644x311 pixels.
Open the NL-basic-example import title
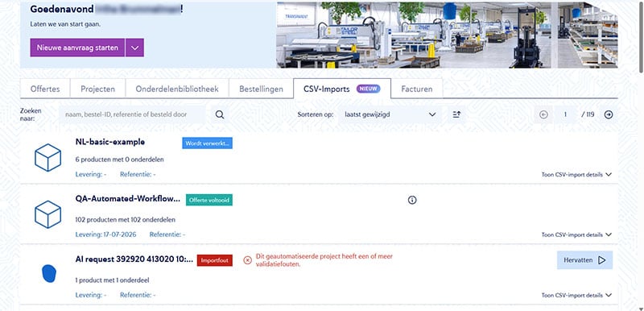pyautogui.click(x=110, y=142)
